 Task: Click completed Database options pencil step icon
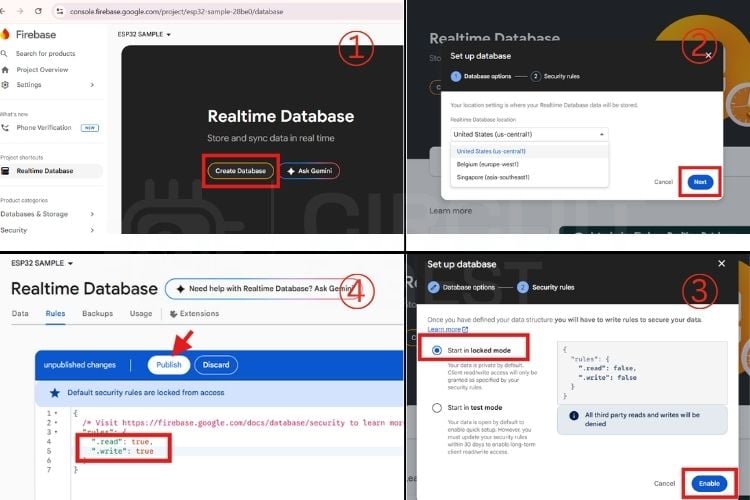pyautogui.click(x=433, y=287)
